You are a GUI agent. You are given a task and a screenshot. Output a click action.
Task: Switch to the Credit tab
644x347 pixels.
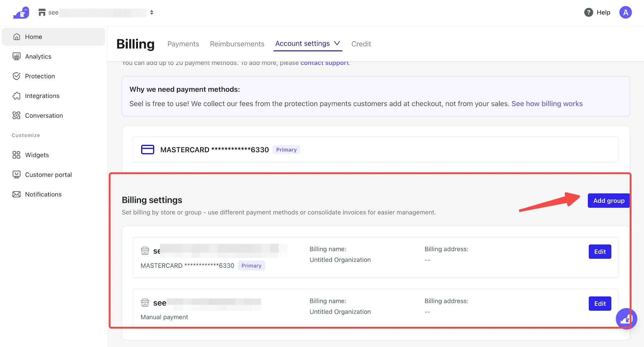coord(361,44)
